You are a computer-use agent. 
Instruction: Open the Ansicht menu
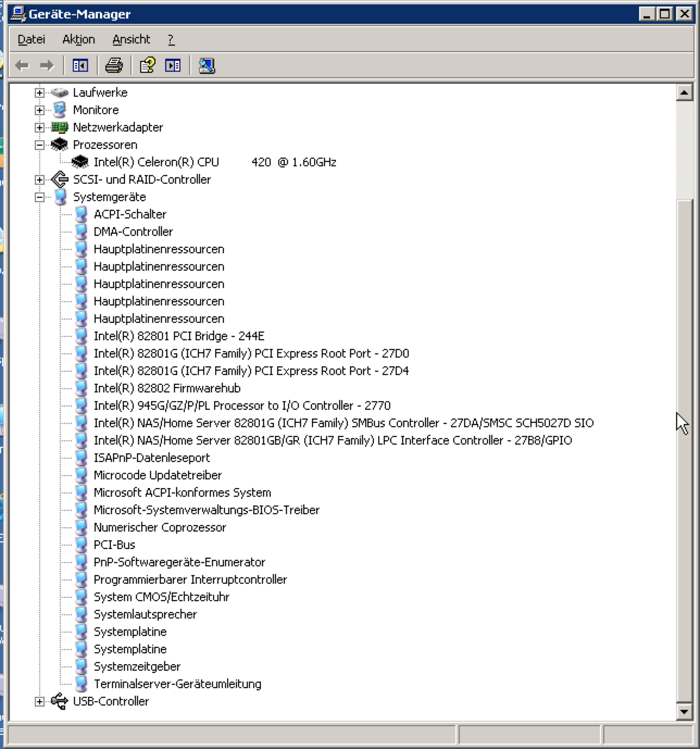click(x=131, y=39)
